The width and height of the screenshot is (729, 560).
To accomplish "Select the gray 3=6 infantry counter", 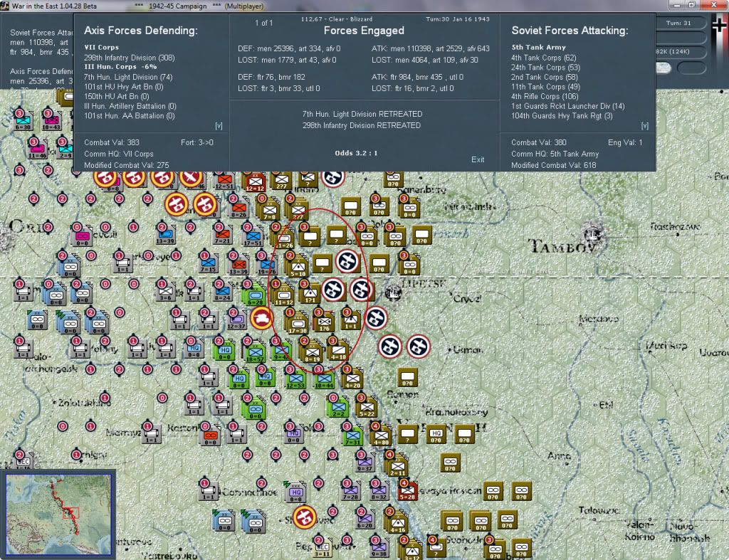I will (165, 292).
